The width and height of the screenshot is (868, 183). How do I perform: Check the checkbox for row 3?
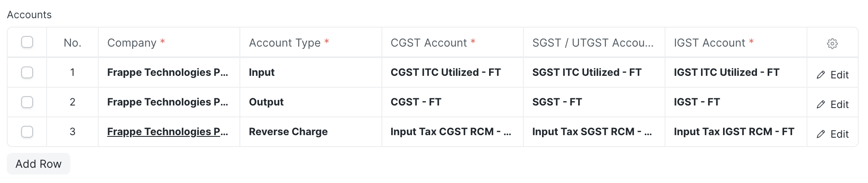point(27,132)
